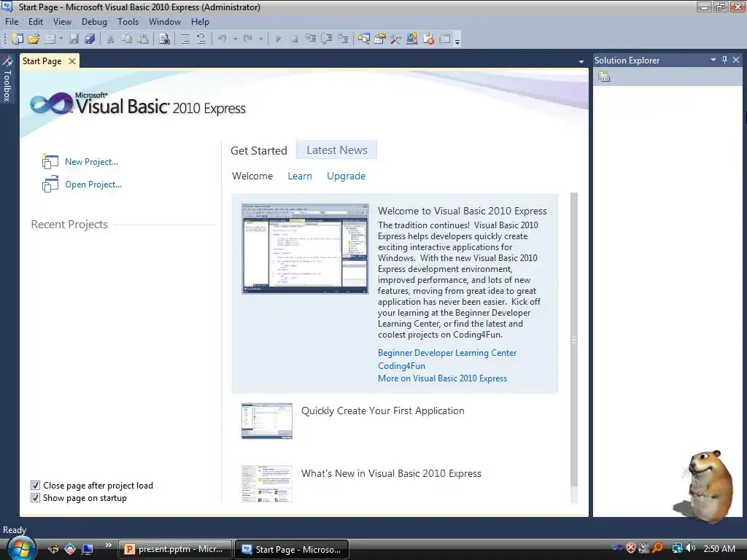Click the Step Out toolbar icon
Screen dimensions: 747x560
(343, 39)
